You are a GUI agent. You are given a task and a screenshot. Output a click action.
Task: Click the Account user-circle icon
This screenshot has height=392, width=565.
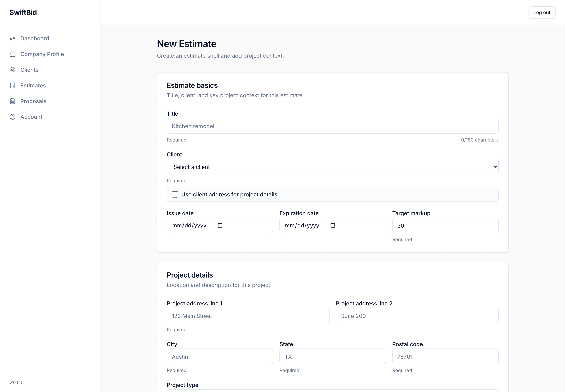tap(13, 117)
